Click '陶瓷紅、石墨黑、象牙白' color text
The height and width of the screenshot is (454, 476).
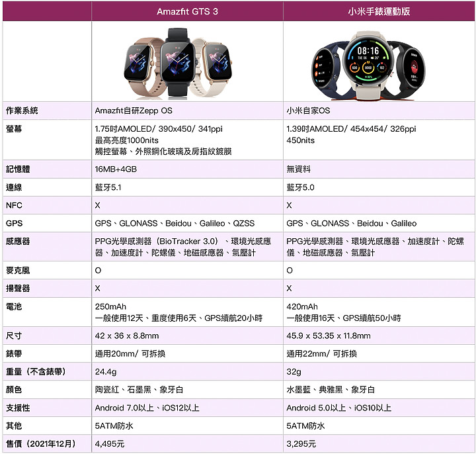pyautogui.click(x=139, y=390)
